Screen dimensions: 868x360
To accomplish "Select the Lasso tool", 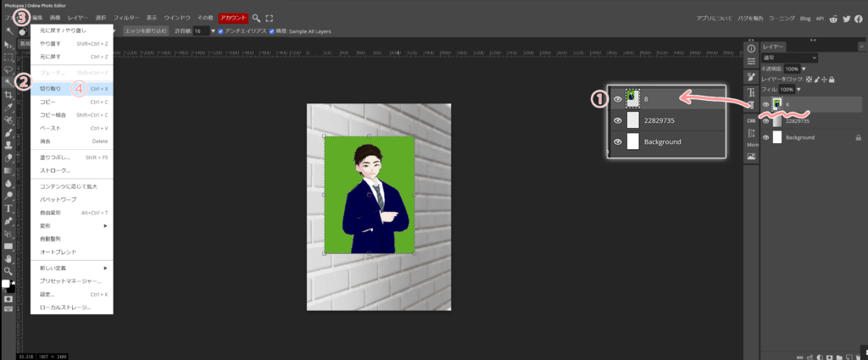I will (x=8, y=70).
